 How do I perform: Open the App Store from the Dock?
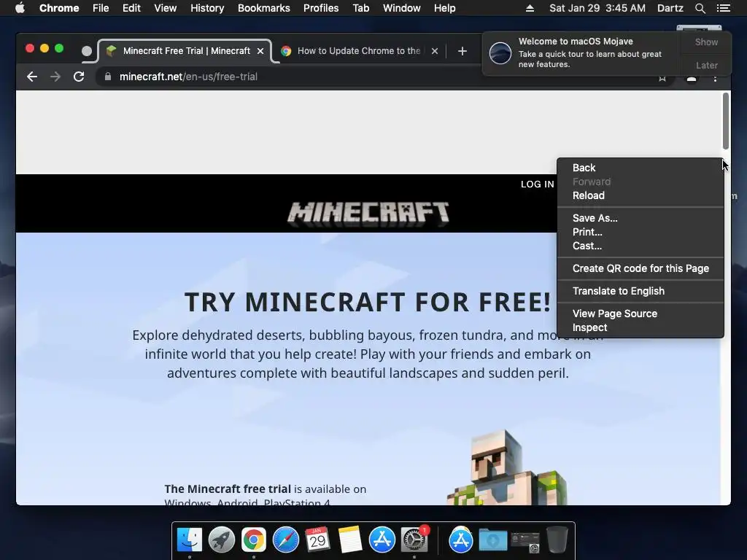tap(382, 540)
